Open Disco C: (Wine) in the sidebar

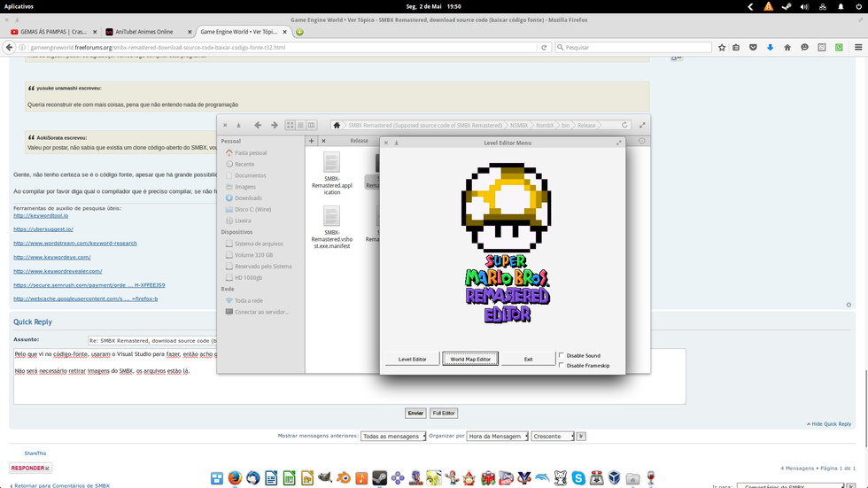click(x=252, y=209)
